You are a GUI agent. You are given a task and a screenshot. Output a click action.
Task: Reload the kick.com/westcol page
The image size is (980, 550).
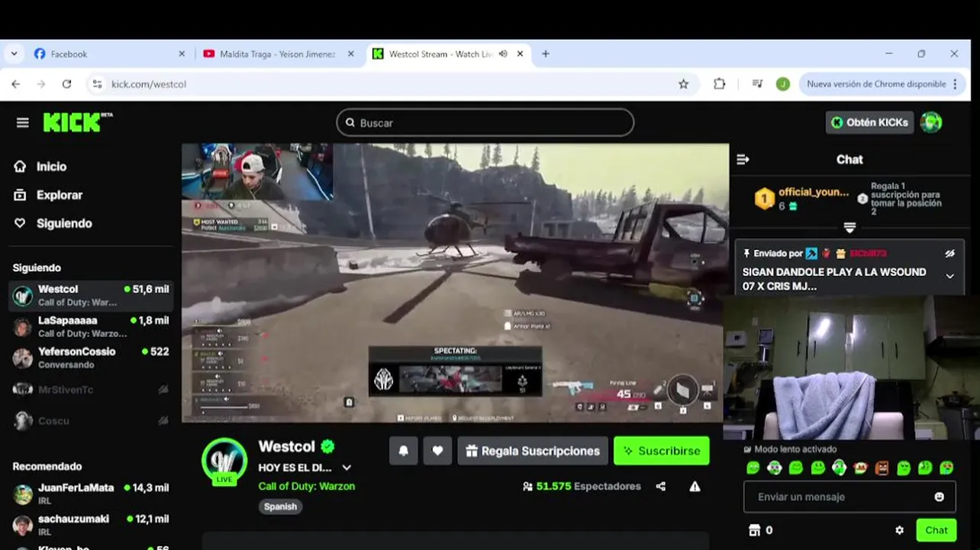coord(67,84)
